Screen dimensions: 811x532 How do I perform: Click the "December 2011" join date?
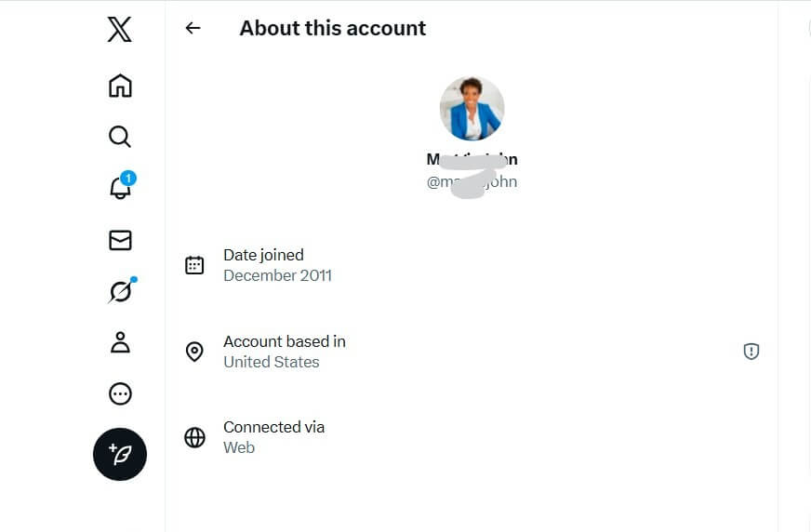(277, 275)
